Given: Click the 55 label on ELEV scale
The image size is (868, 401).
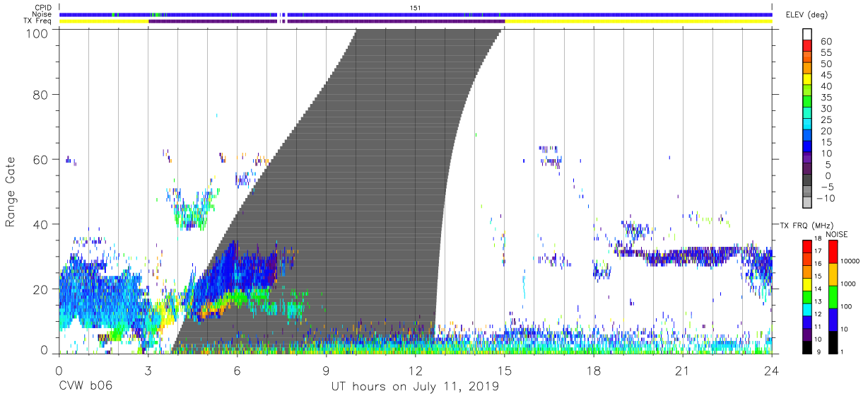Looking at the screenshot, I should pyautogui.click(x=826, y=53).
